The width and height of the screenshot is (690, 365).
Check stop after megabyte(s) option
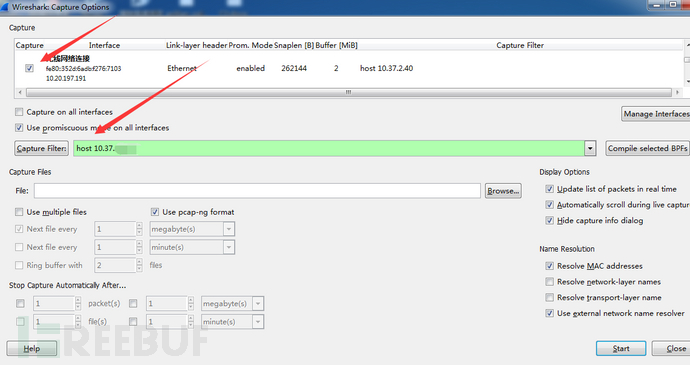(133, 303)
